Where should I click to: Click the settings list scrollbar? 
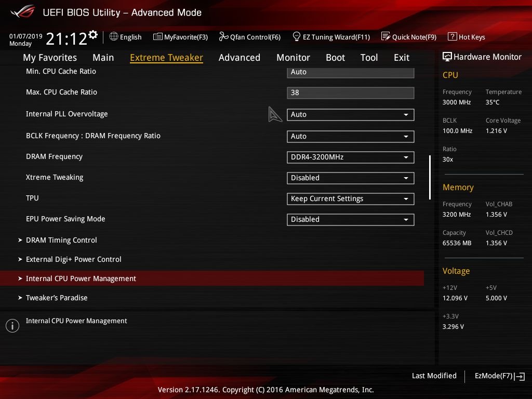(430, 178)
